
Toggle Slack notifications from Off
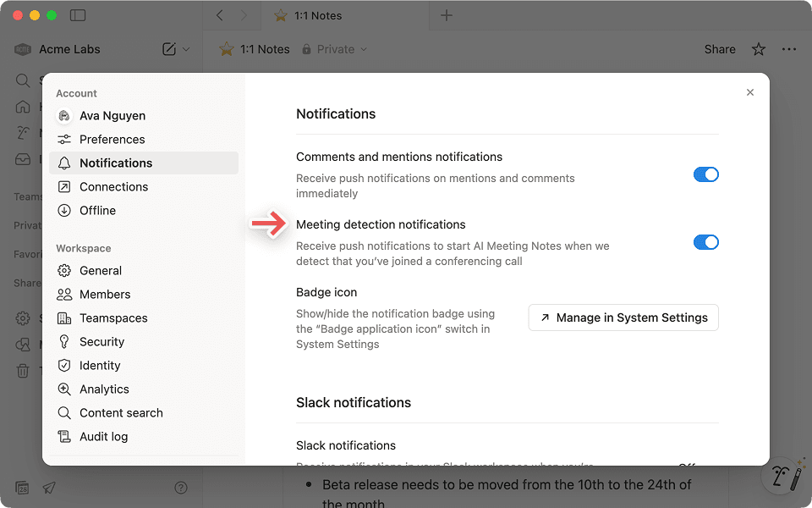(x=688, y=466)
